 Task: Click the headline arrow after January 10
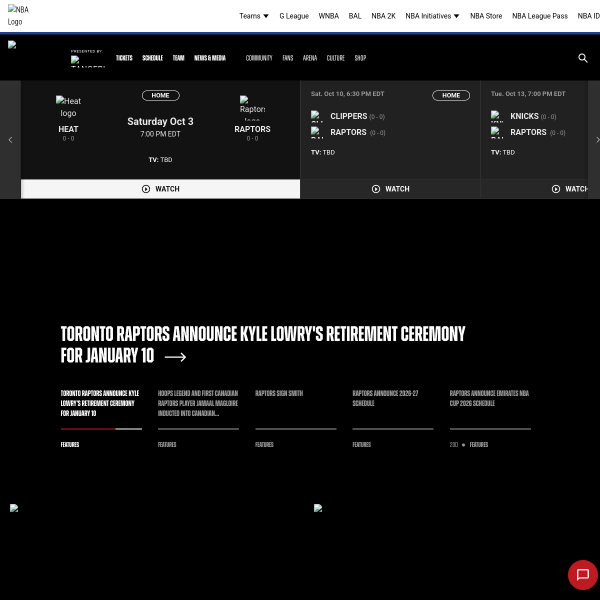175,357
